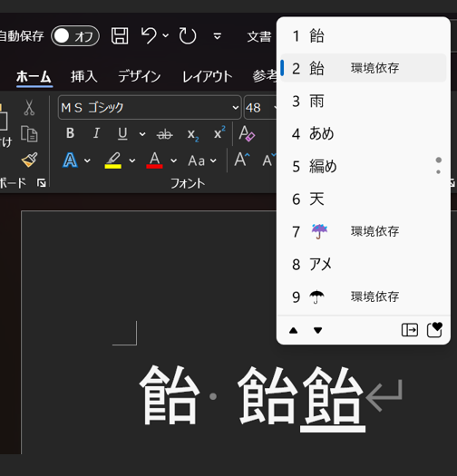Select candidate 7 purple umbrella emoji

pyautogui.click(x=364, y=231)
